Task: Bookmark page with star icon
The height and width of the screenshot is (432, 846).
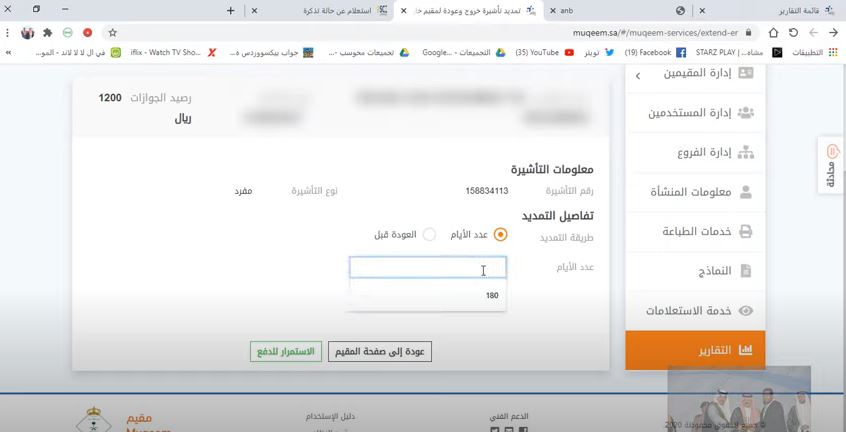Action: (113, 32)
